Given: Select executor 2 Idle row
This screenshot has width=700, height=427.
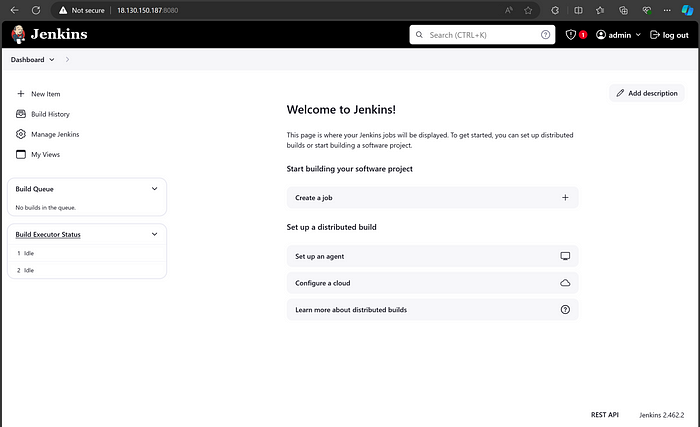Looking at the screenshot, I should pos(87,270).
